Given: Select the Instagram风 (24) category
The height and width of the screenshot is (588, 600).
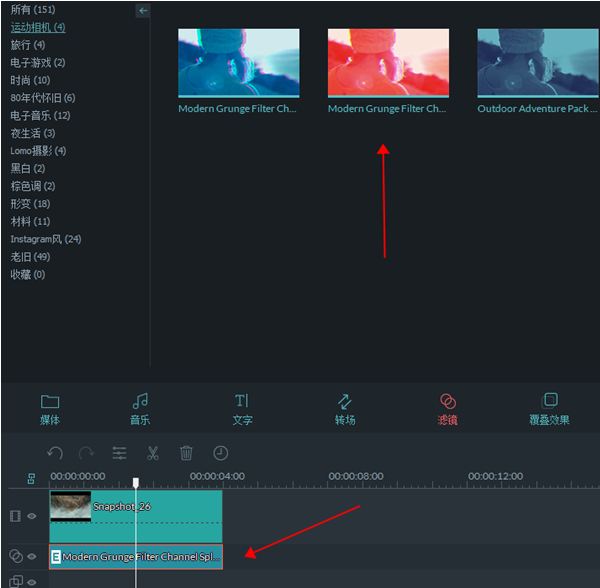Looking at the screenshot, I should tap(46, 239).
